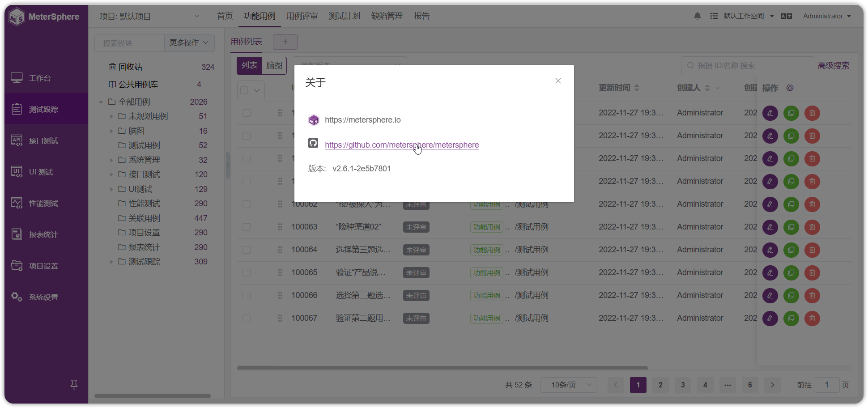Open the 项目: 默认项目 dropdown
Image resolution: width=868 pixels, height=408 pixels.
[x=149, y=17]
